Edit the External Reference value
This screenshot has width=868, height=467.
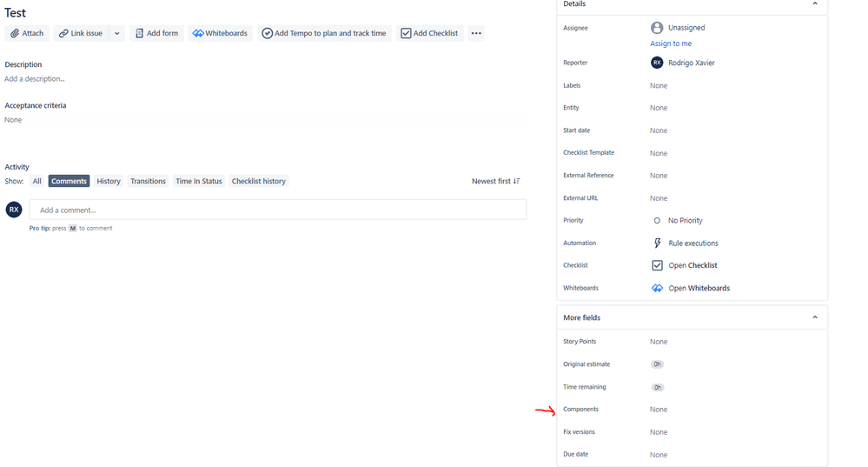pyautogui.click(x=659, y=176)
